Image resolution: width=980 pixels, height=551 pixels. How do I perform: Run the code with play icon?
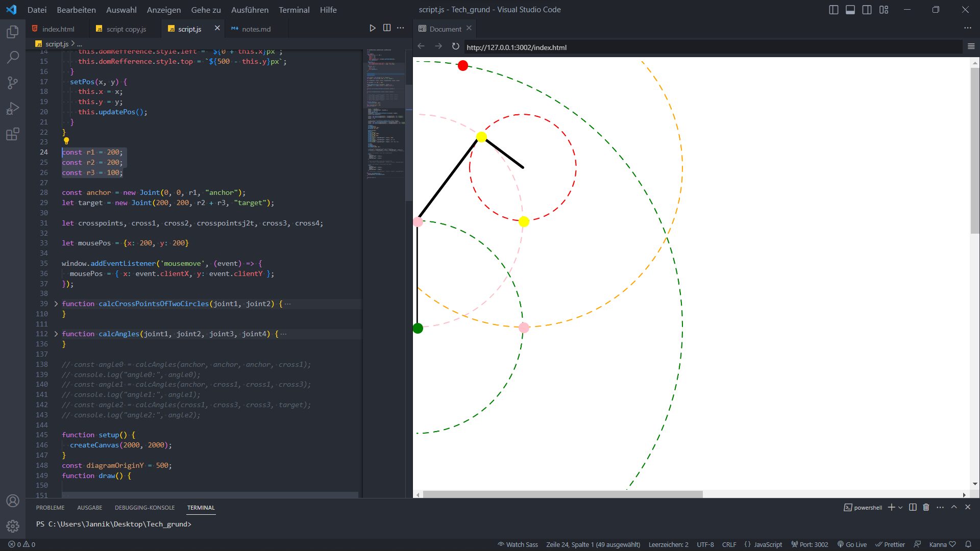pos(373,28)
